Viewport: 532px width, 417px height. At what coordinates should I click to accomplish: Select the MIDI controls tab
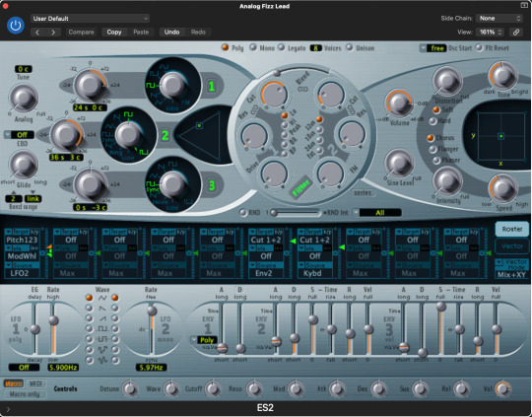tap(35, 383)
